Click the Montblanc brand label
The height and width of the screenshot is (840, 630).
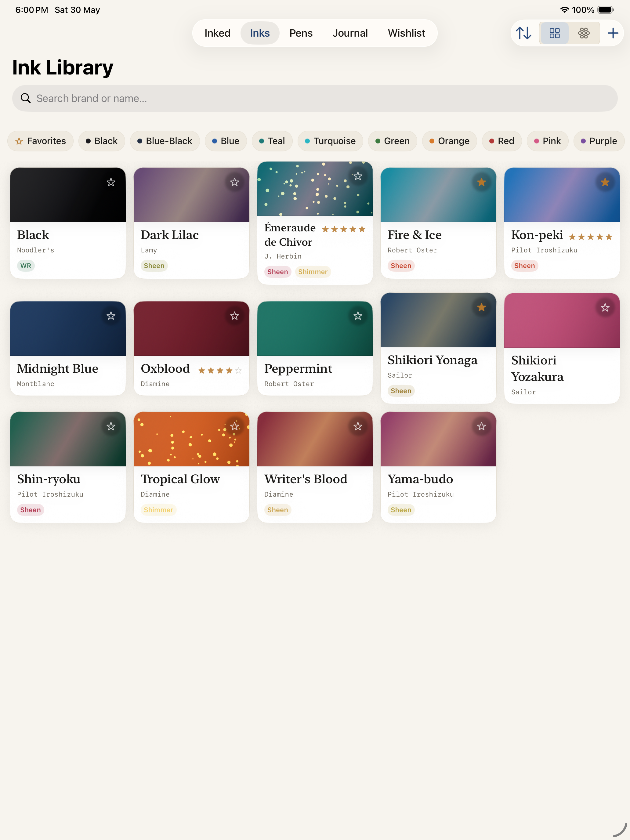[x=36, y=384]
